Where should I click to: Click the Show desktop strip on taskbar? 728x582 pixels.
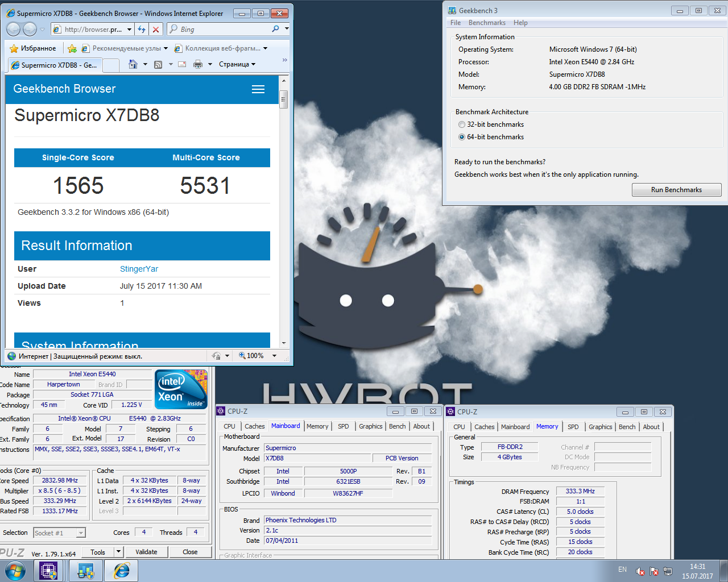723,571
